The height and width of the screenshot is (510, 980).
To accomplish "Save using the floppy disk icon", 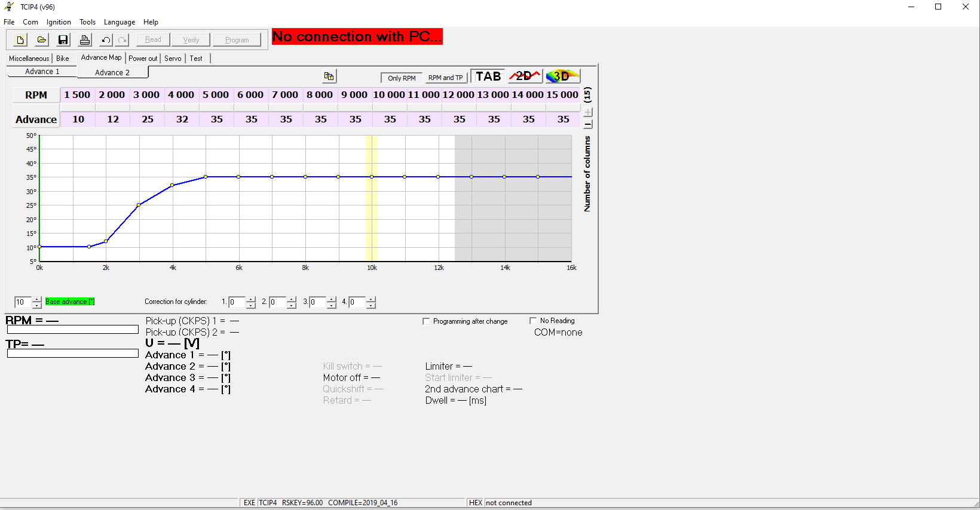I will tap(63, 40).
